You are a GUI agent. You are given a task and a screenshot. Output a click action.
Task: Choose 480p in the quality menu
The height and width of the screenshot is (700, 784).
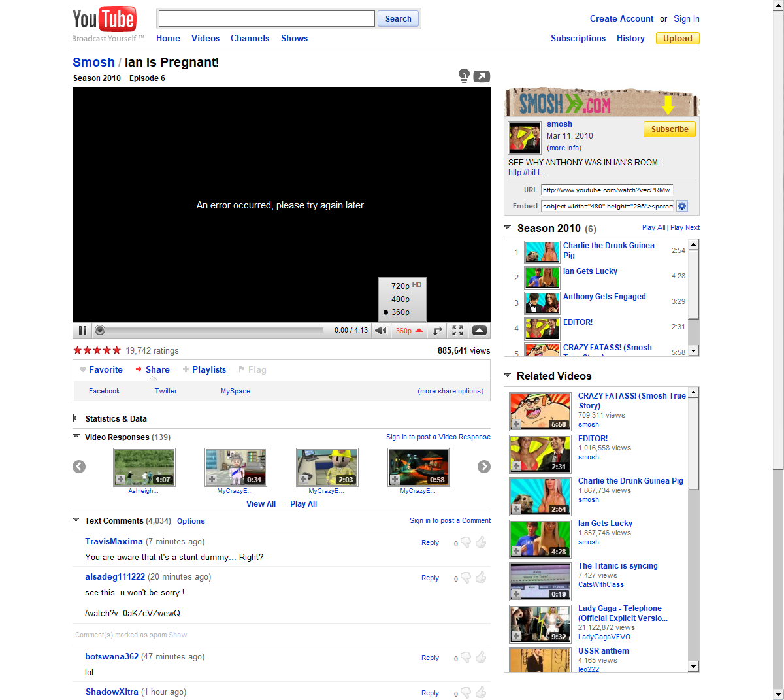pyautogui.click(x=400, y=299)
